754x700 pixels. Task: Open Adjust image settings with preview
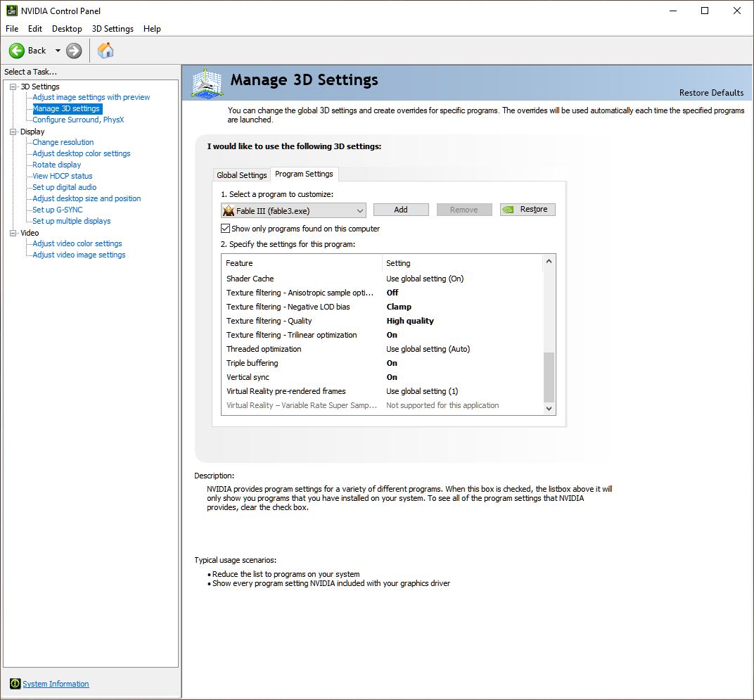click(91, 97)
